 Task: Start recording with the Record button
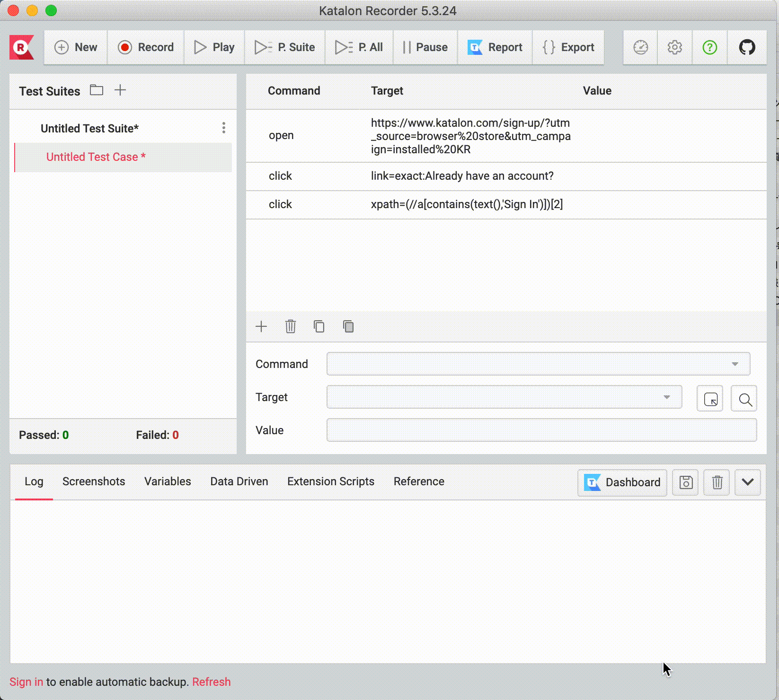coord(146,47)
